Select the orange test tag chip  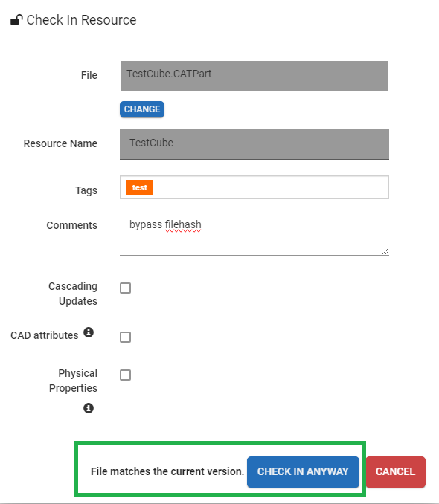click(139, 187)
